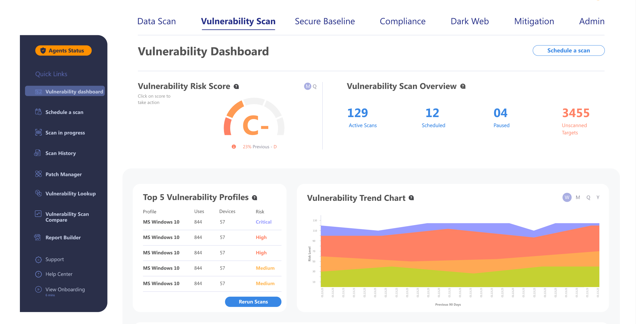This screenshot has height=324, width=644.
Task: Click the Vulnerability Lookup search icon
Action: (x=38, y=193)
